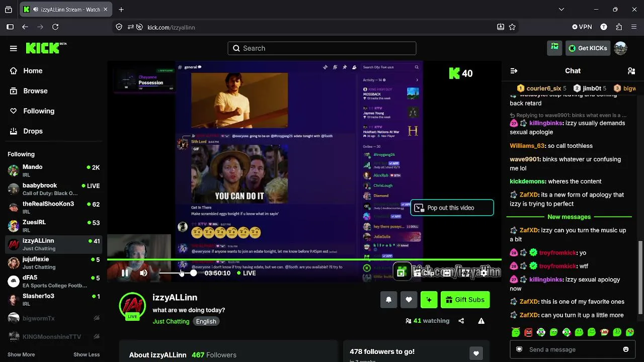Open izzyALLinn channel avatar

point(132,306)
